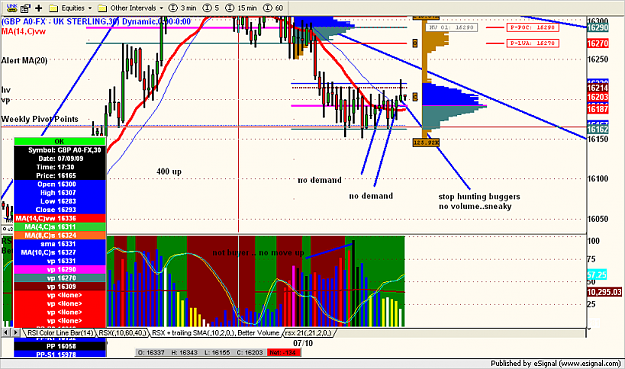This screenshot has width=625, height=369.
Task: Click the MA(14,C)vw study label
Action: (x=23, y=31)
